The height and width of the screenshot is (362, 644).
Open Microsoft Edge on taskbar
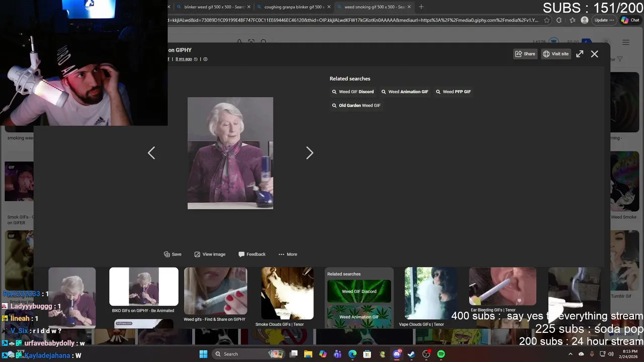coord(353,354)
